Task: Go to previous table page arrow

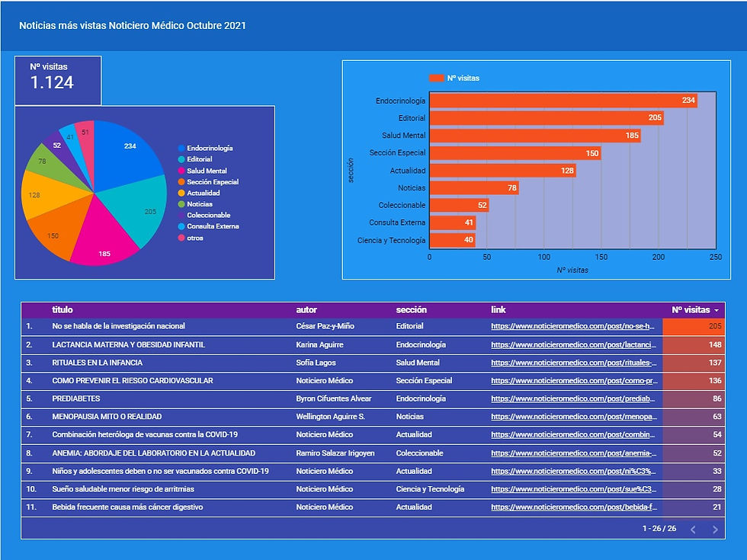Action: 693,530
